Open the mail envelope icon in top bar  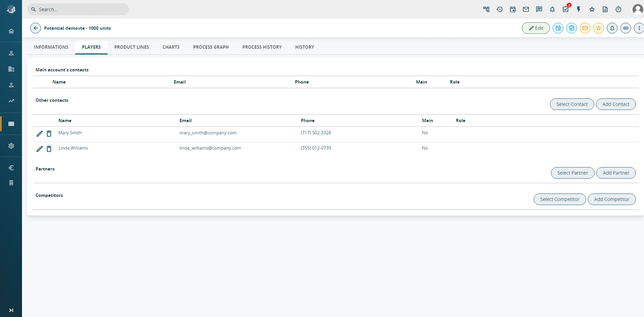[526, 9]
